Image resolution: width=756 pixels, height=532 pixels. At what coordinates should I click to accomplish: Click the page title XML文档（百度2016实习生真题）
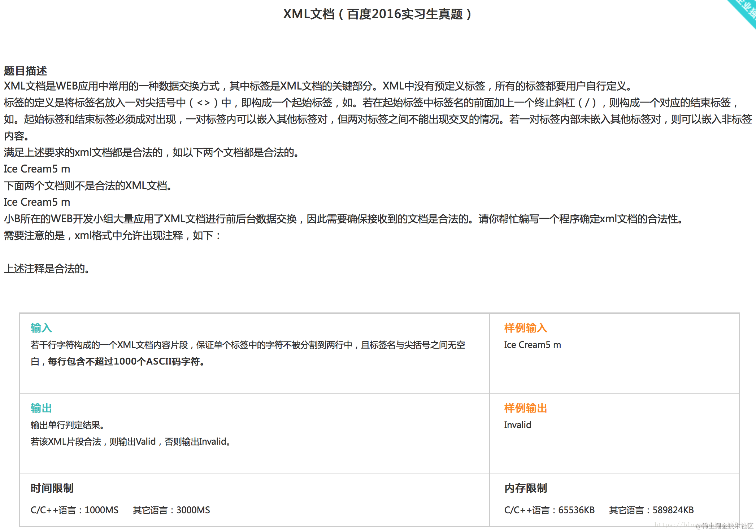(x=377, y=14)
